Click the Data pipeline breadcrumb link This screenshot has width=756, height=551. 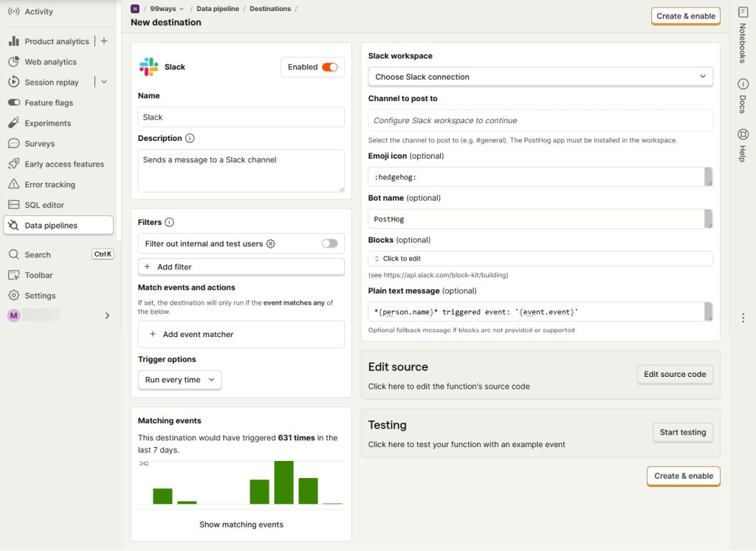(x=218, y=9)
